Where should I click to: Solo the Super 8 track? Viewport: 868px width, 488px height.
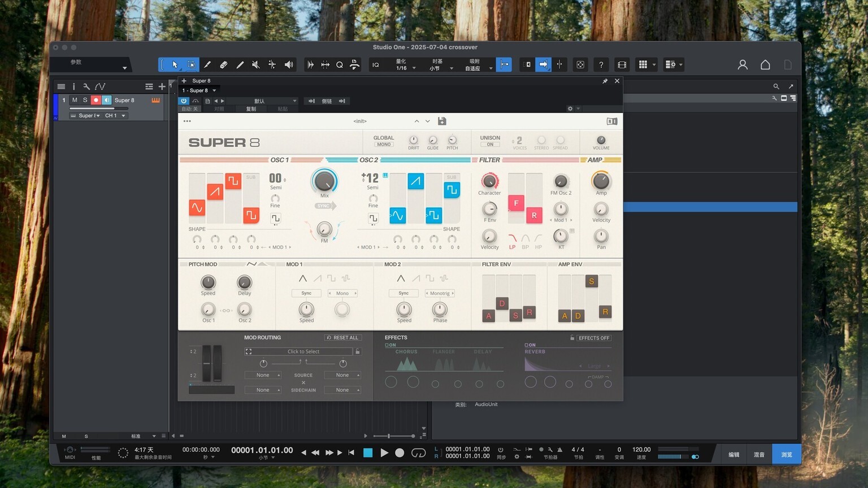tap(85, 100)
